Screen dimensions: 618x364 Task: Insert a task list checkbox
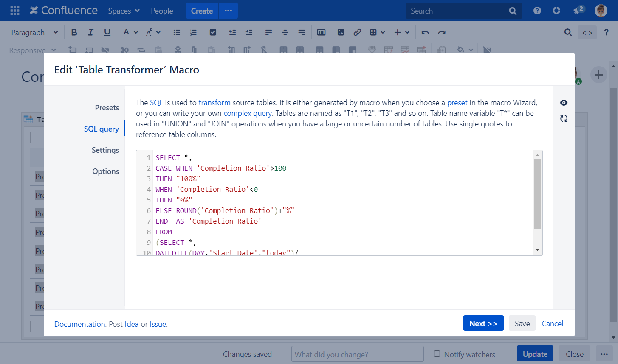pos(213,32)
